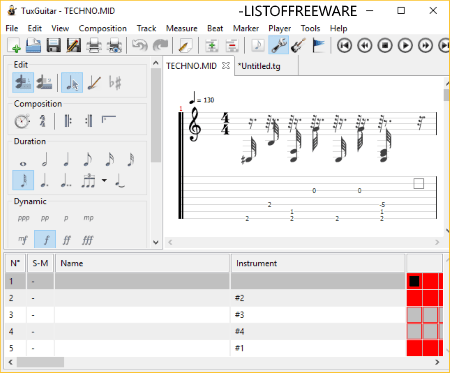Open song properties pencil icon
450x373 pixels.
point(185,45)
